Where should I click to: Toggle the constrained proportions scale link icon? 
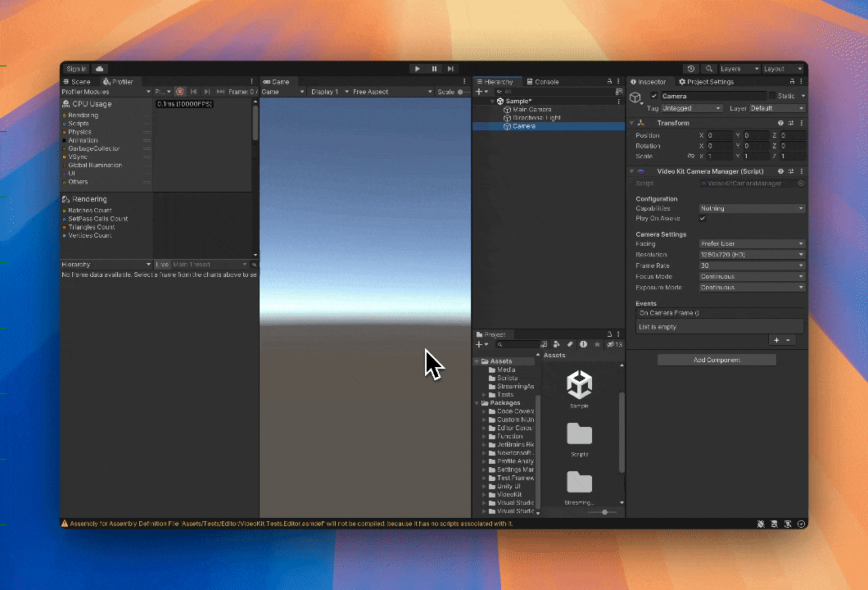[690, 156]
